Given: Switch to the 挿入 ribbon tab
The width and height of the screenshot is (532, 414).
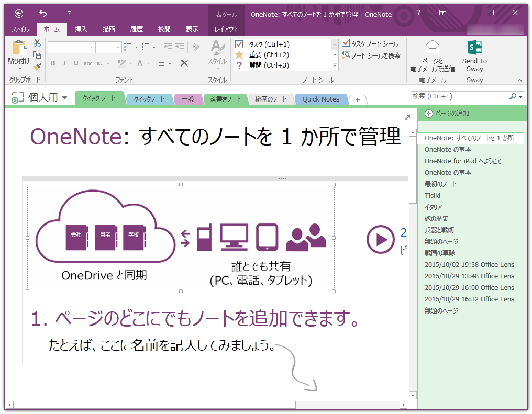Looking at the screenshot, I should coord(80,29).
